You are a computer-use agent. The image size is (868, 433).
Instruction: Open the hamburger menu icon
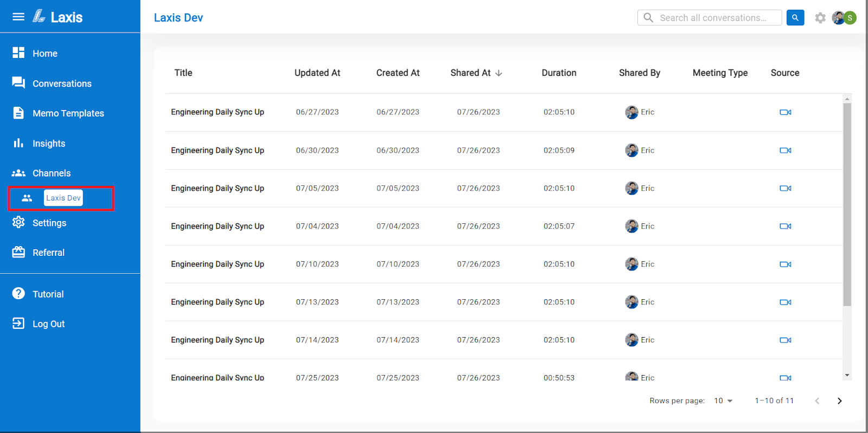(18, 17)
